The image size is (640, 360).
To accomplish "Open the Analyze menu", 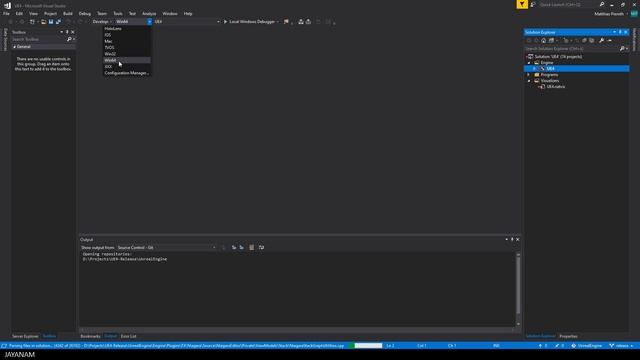I will coord(149,13).
